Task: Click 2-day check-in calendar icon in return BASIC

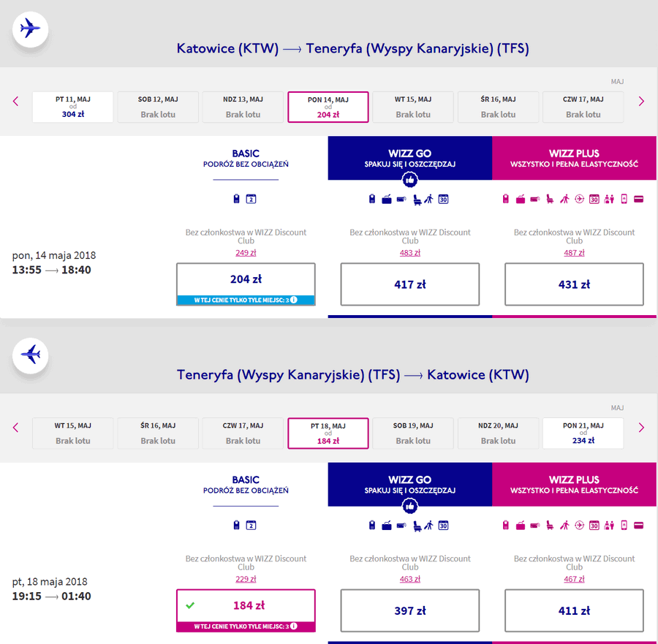Action: (251, 526)
